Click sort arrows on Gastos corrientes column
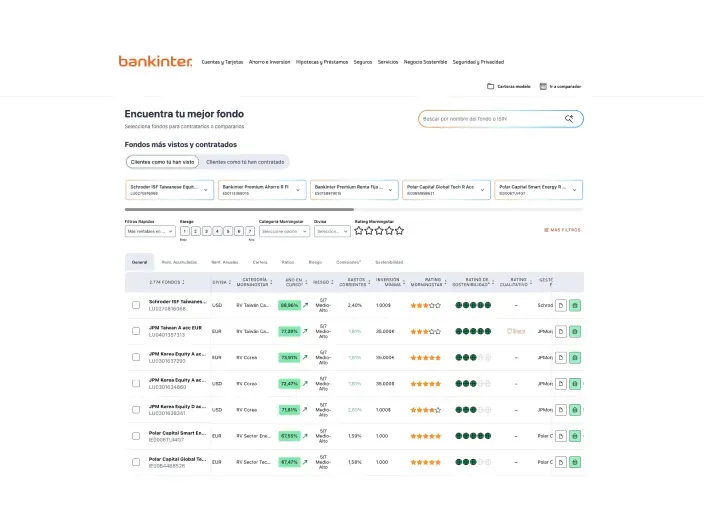704x528 pixels. [369, 282]
